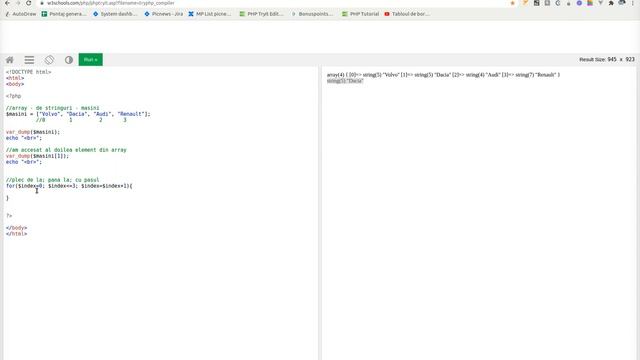Go forward with the browser forward arrow

pos(18,3)
